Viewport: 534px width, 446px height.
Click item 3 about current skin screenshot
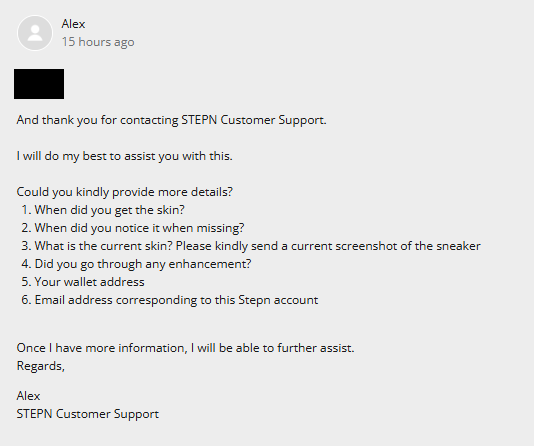(x=251, y=246)
